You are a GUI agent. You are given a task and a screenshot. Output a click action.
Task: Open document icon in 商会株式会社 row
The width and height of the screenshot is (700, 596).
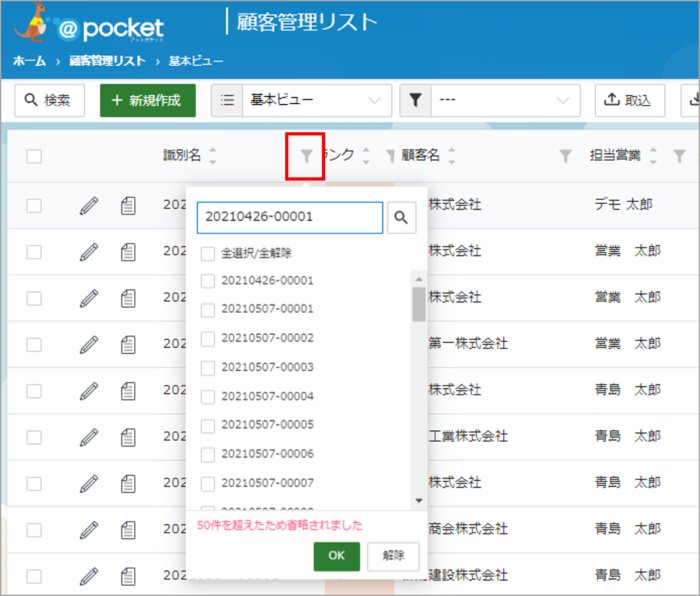[128, 530]
